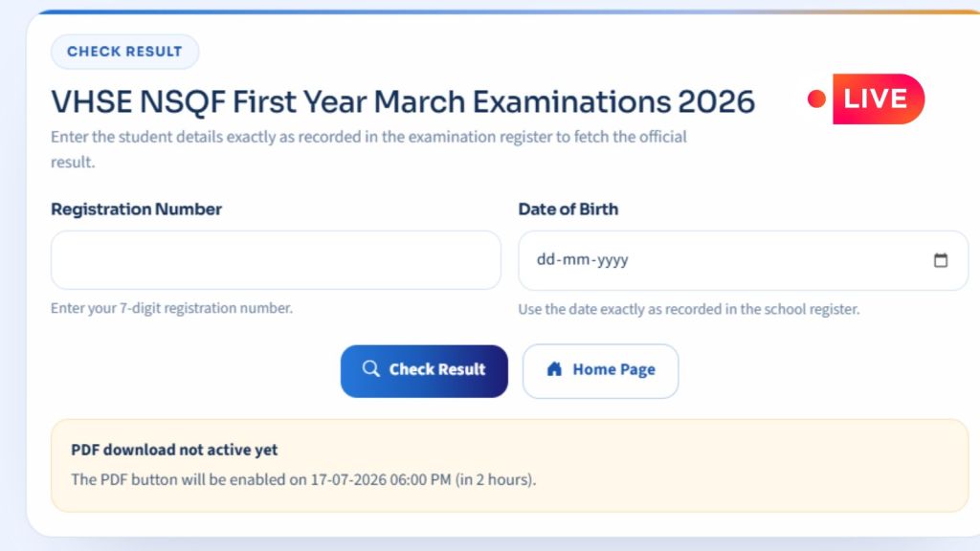The image size is (980, 551).
Task: Click the CHECK RESULT pill label
Action: [x=124, y=52]
